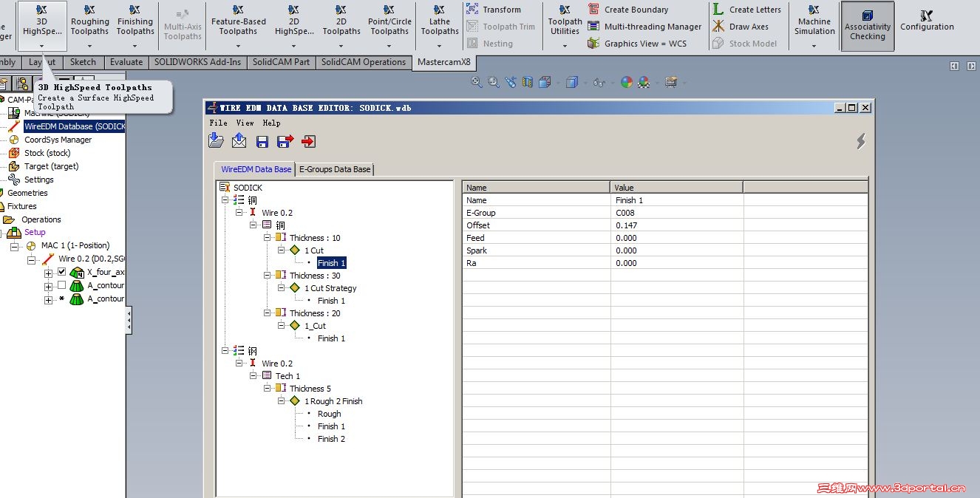The height and width of the screenshot is (498, 980).
Task: Open 2D Toolpaths in the ribbon
Action: pos(341,26)
